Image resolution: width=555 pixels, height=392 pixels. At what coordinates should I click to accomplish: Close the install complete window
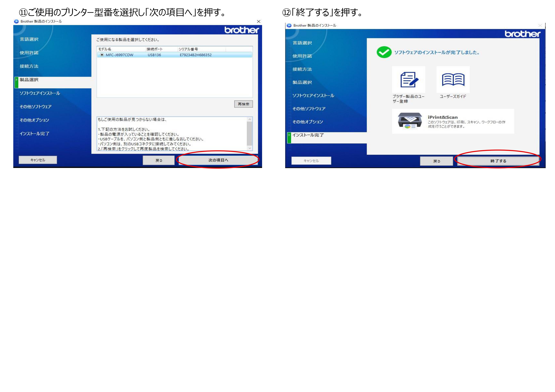540,25
